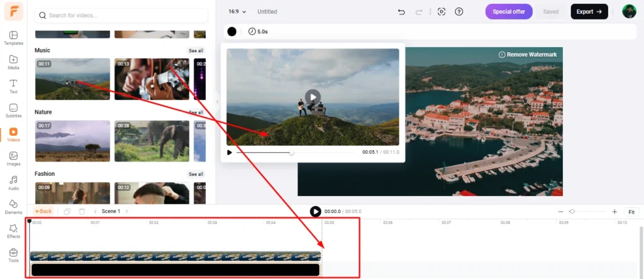Click the delete trash icon

82,211
